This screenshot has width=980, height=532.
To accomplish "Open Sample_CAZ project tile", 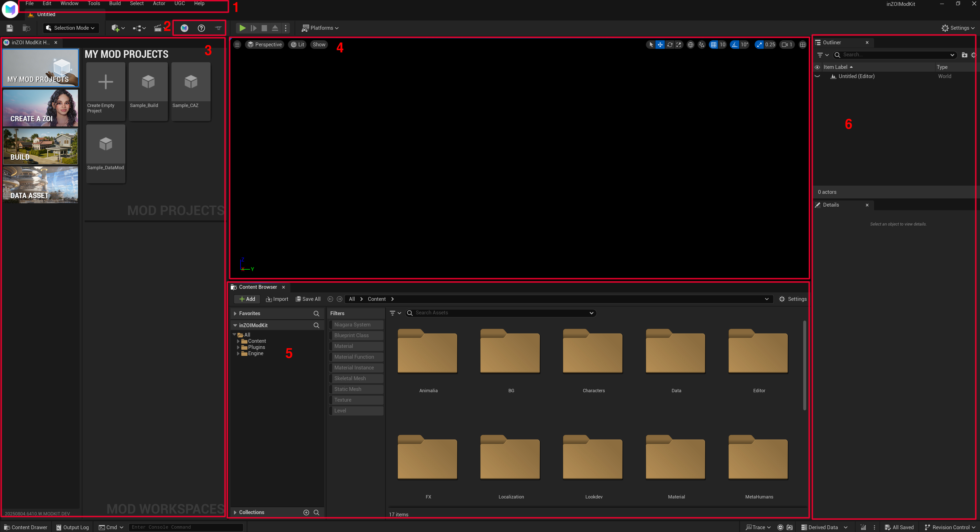I will (x=191, y=92).
